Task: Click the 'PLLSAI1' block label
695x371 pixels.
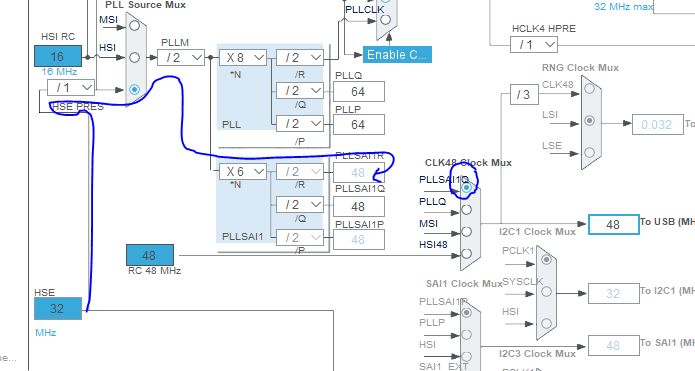Action: (242, 237)
